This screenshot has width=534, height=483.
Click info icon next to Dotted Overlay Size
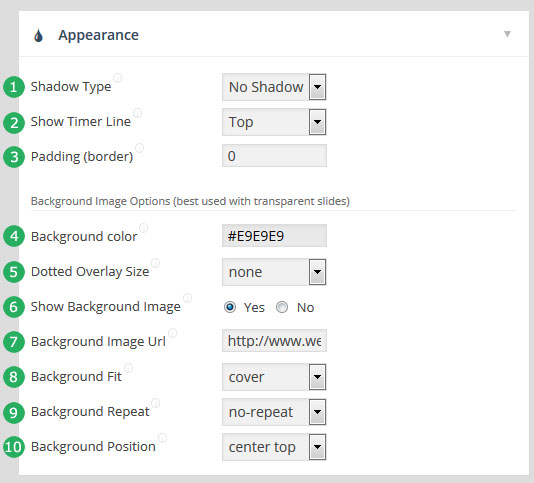pos(156,263)
